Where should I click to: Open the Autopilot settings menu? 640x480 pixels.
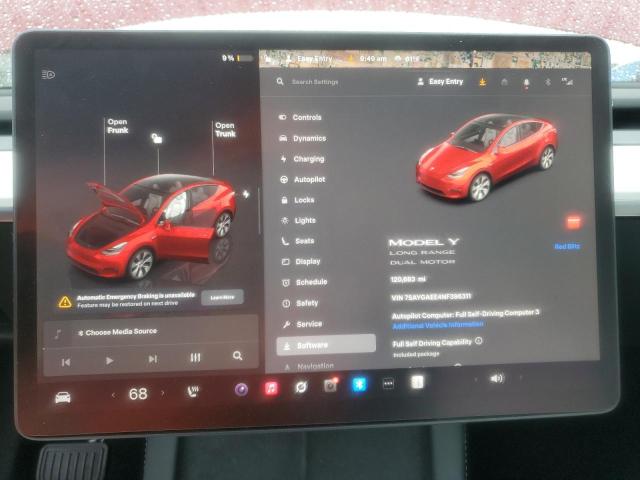[x=303, y=179]
